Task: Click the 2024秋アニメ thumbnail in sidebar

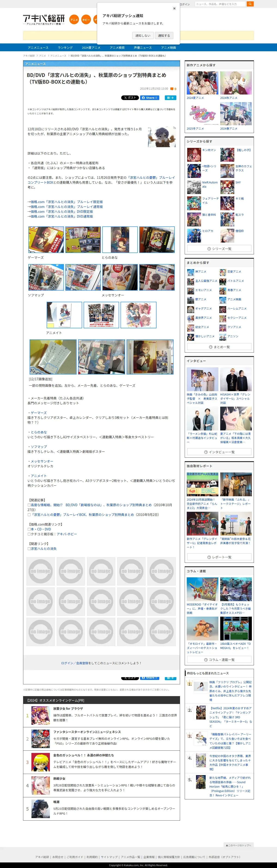Action: coord(236,83)
